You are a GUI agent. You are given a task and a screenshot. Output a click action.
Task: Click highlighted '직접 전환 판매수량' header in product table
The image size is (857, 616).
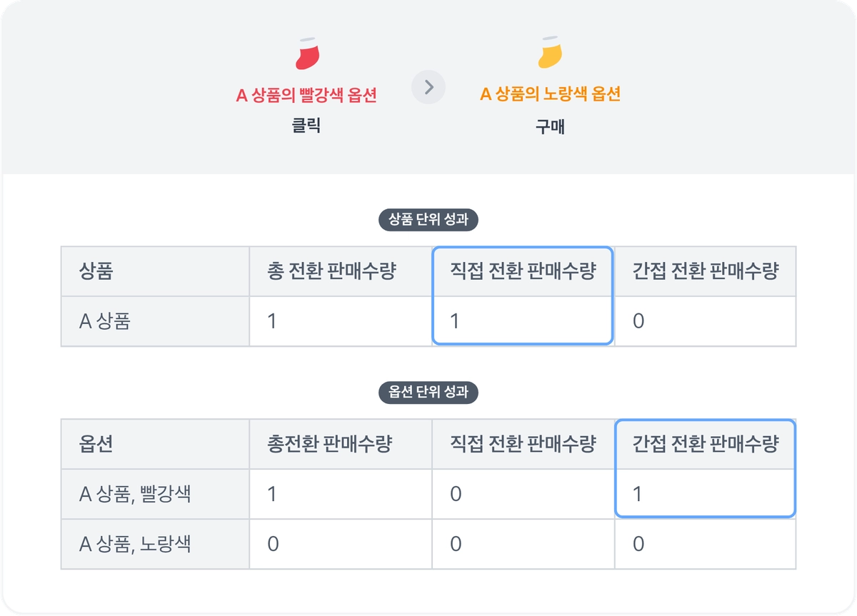[523, 271]
